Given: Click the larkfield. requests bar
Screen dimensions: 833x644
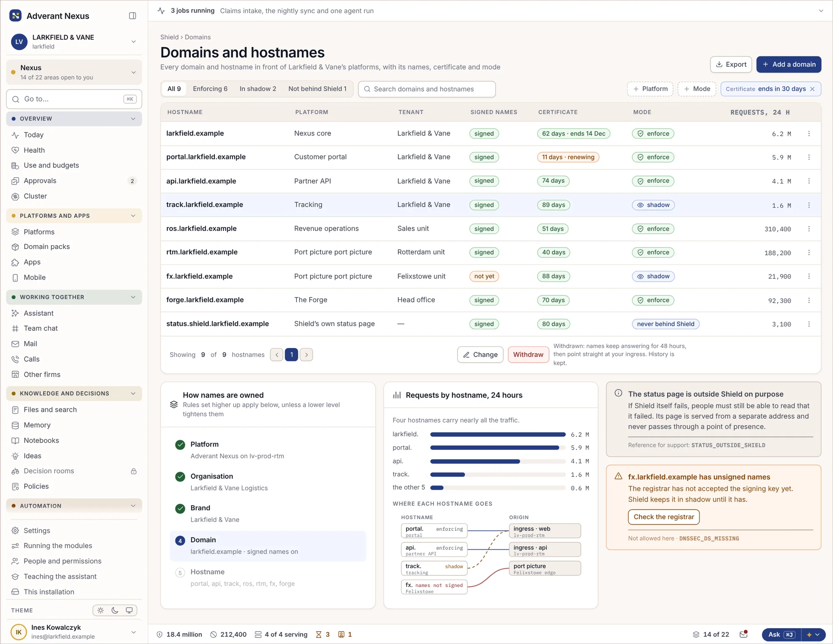Looking at the screenshot, I should pos(498,435).
